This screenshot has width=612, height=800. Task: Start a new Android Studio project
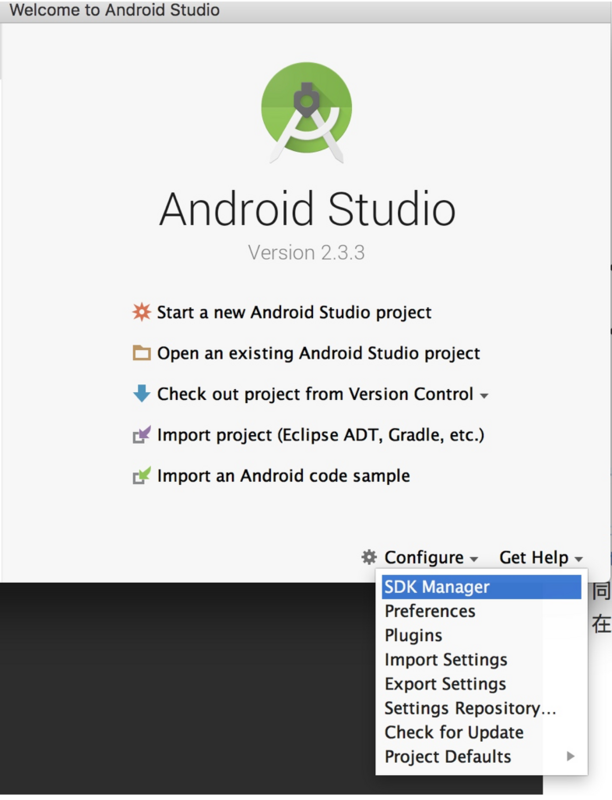[x=294, y=312]
